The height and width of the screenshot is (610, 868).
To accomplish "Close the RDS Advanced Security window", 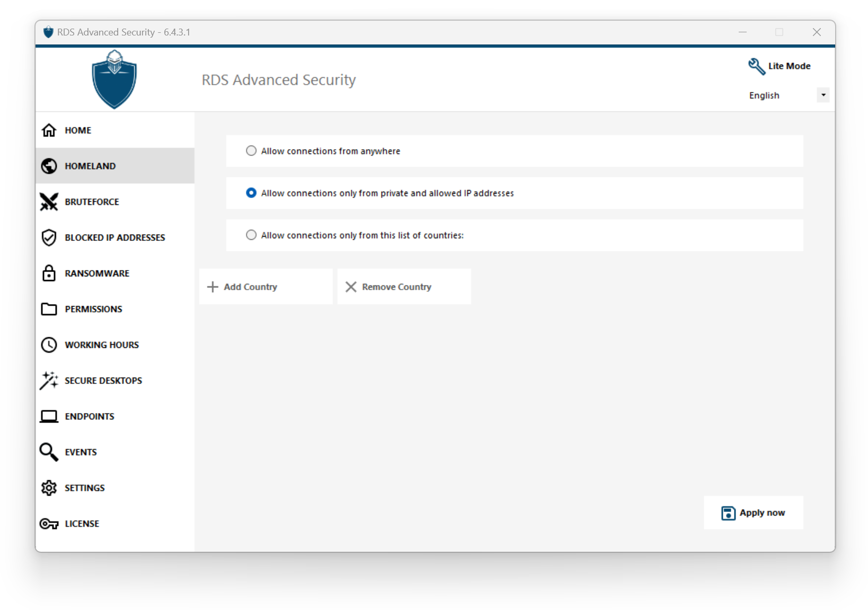I will [817, 32].
